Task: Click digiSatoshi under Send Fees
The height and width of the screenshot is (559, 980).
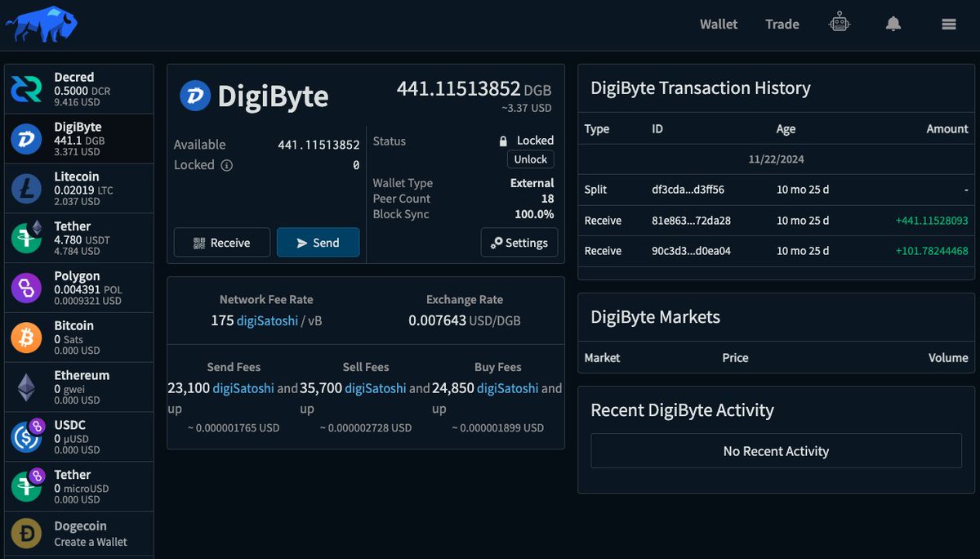Action: click(243, 388)
